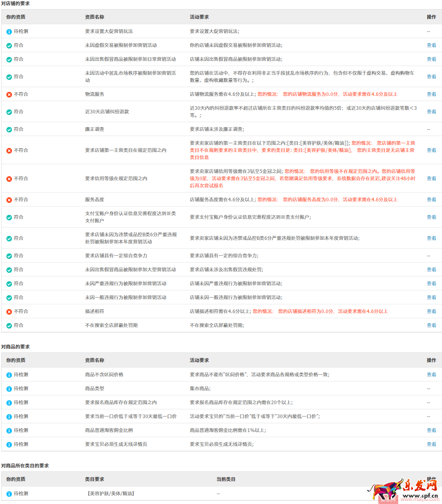Click the blue 待检测 icon in 对商品所在类目的要求 table
Viewport: 442px width, 504px height.
(x=9, y=493)
